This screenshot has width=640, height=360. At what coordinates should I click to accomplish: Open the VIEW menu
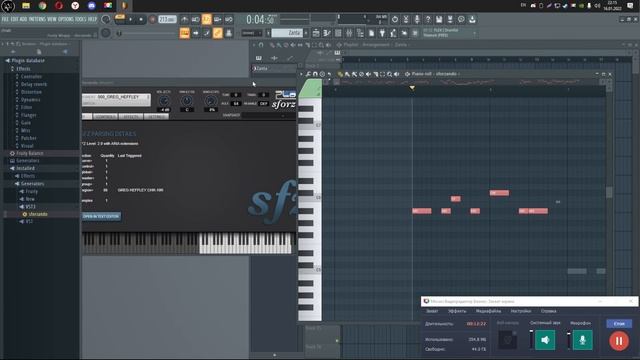[52, 19]
